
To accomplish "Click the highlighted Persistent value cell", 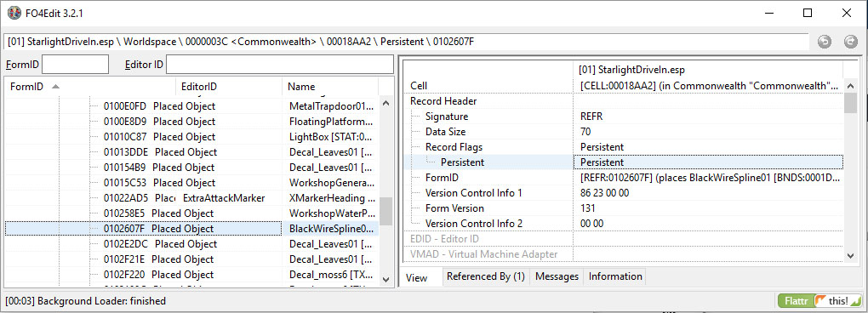I will (708, 162).
